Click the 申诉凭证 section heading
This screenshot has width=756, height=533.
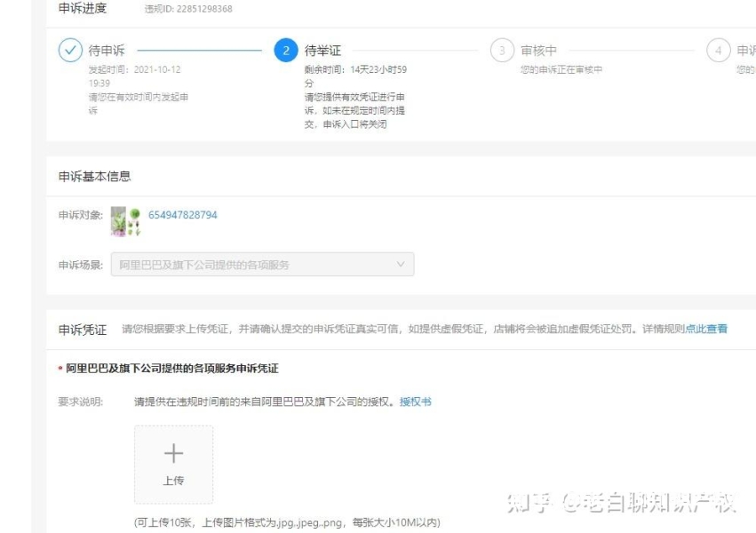tap(83, 330)
